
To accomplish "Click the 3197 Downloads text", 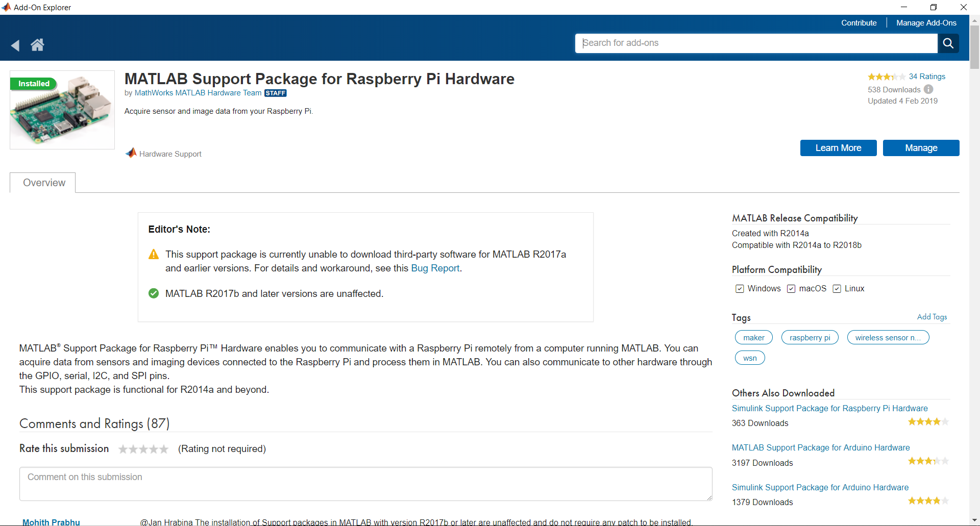I will point(762,463).
